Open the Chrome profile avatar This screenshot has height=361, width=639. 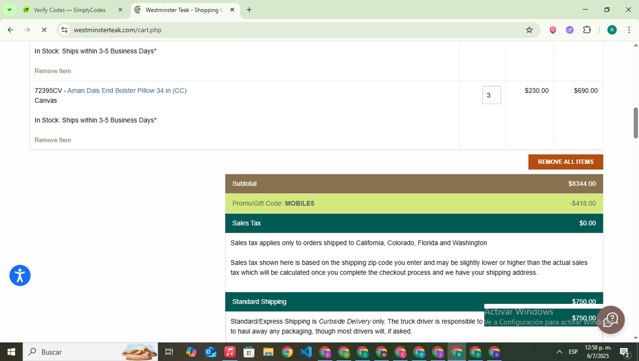(x=612, y=30)
